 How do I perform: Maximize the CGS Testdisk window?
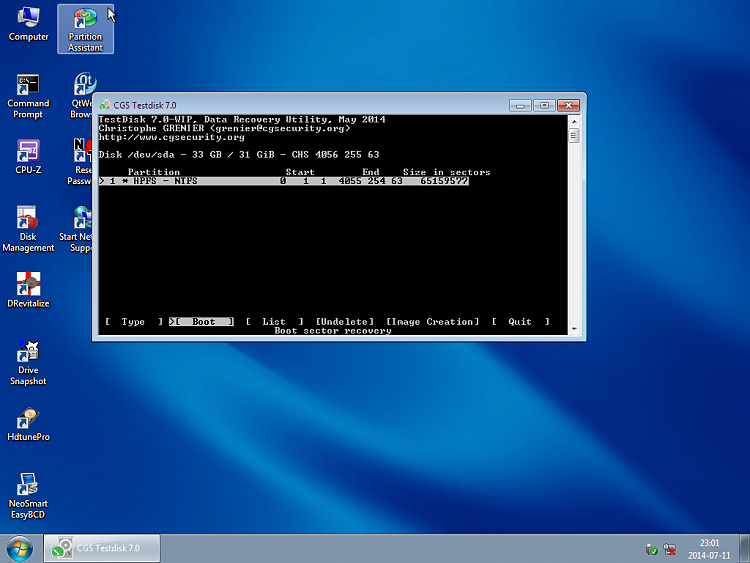click(x=544, y=105)
